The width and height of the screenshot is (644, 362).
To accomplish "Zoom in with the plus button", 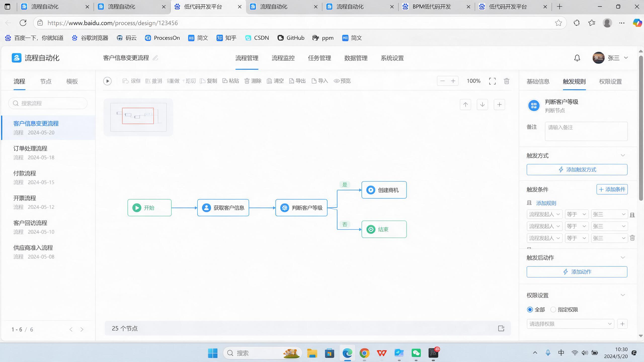I will click(453, 81).
